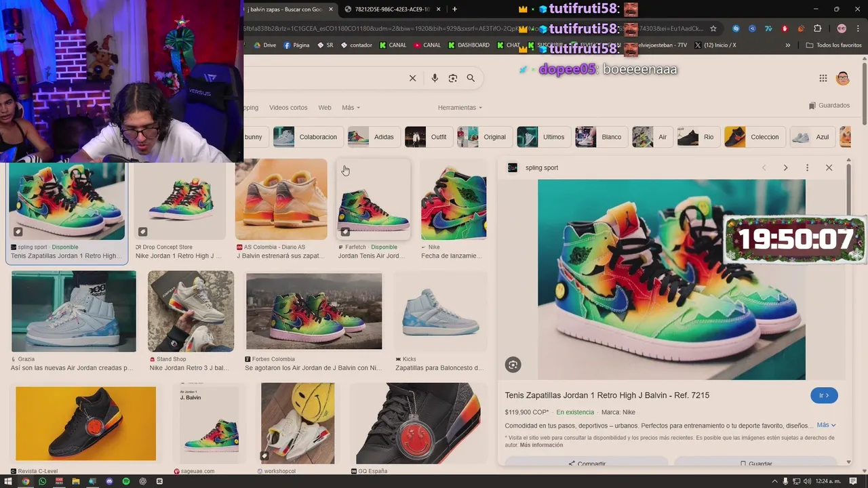Click the magnifying glass search button

[471, 78]
